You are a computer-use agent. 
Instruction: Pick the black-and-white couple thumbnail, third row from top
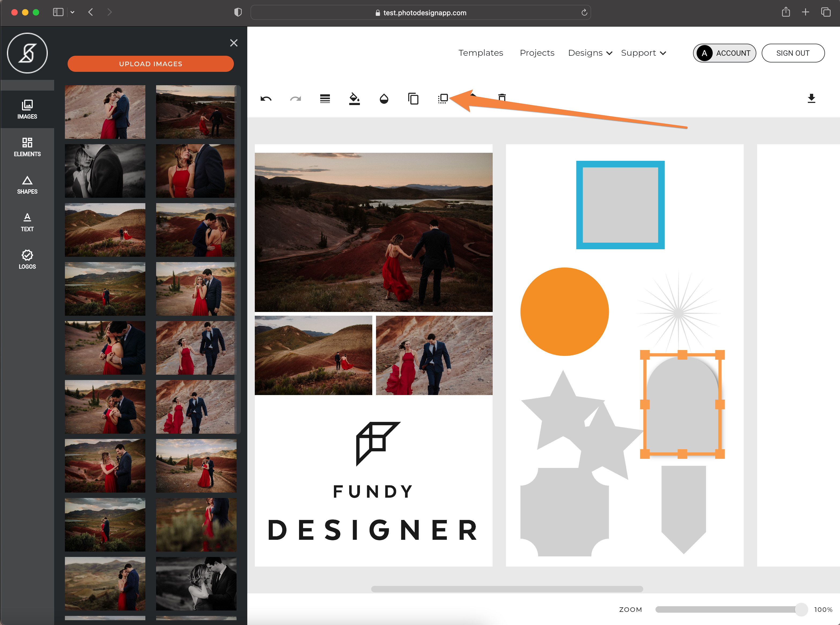[105, 171]
